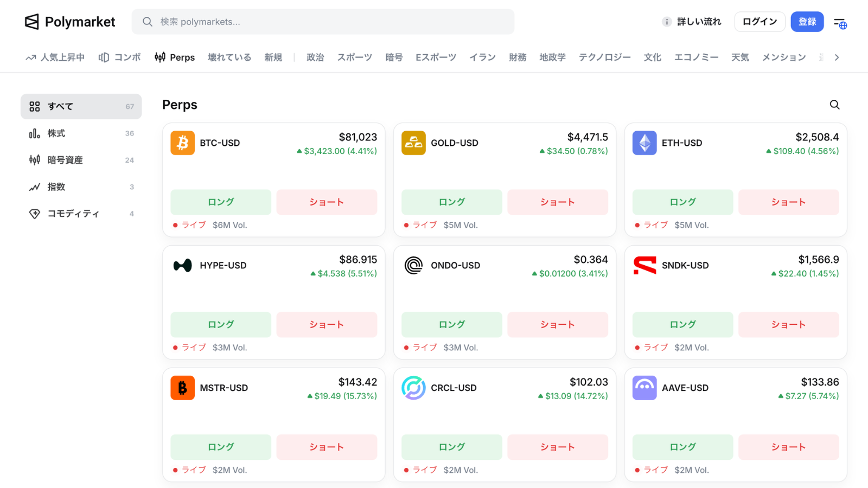This screenshot has width=868, height=488.
Task: Go long on MSTR-USD
Action: (x=221, y=447)
